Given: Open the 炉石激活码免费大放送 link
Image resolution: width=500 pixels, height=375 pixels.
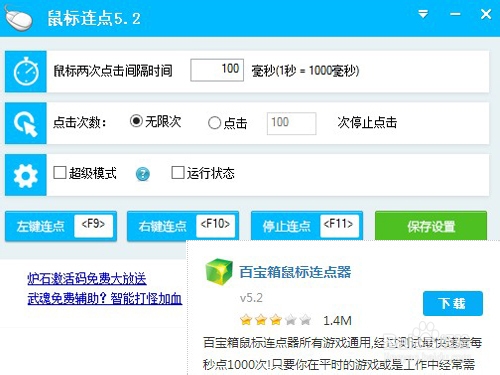Looking at the screenshot, I should coord(87,279).
